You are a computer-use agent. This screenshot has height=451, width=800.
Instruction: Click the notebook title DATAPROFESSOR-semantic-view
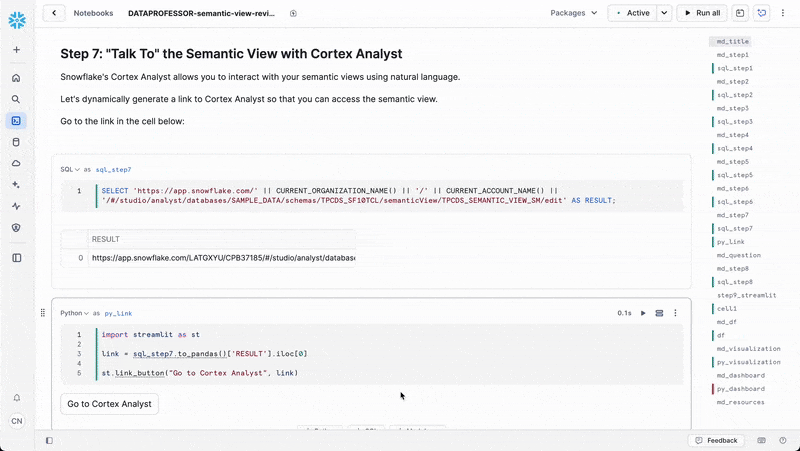pyautogui.click(x=201, y=13)
